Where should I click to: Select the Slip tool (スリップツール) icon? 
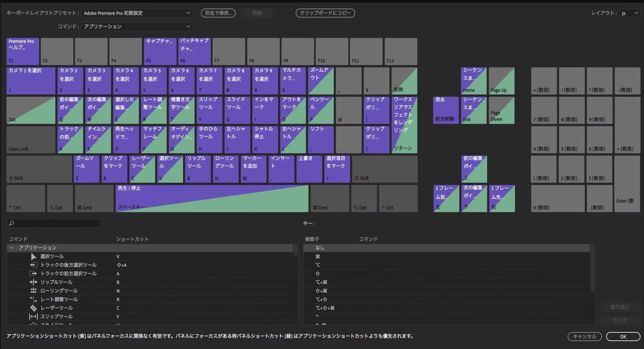pyautogui.click(x=34, y=316)
